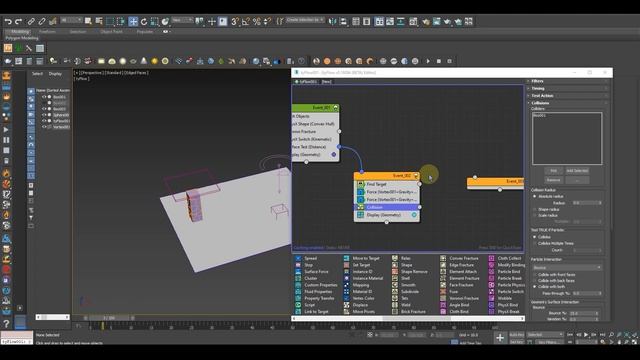Click the operator depot horizontal scrollbar
Image resolution: width=640 pixels, height=360 pixels.
pos(416,318)
